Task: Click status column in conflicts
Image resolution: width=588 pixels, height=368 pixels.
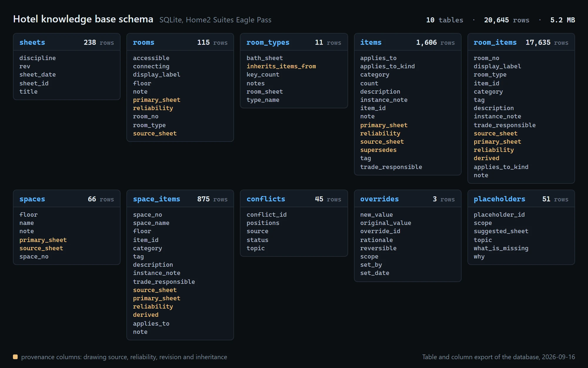Action: click(257, 240)
